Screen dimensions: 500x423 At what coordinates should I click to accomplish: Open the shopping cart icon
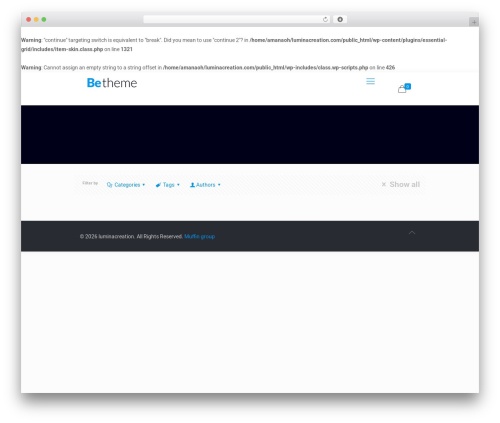tap(402, 89)
